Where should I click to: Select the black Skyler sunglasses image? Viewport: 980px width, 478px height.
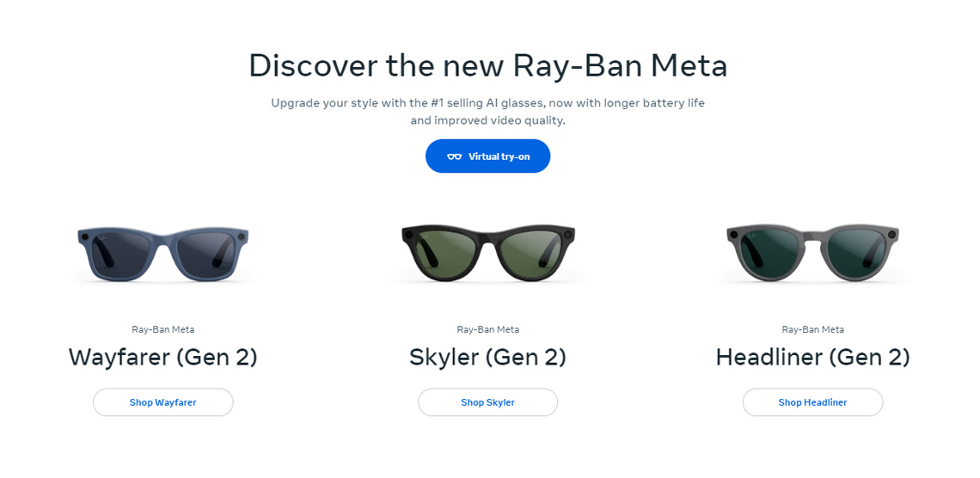click(x=487, y=253)
